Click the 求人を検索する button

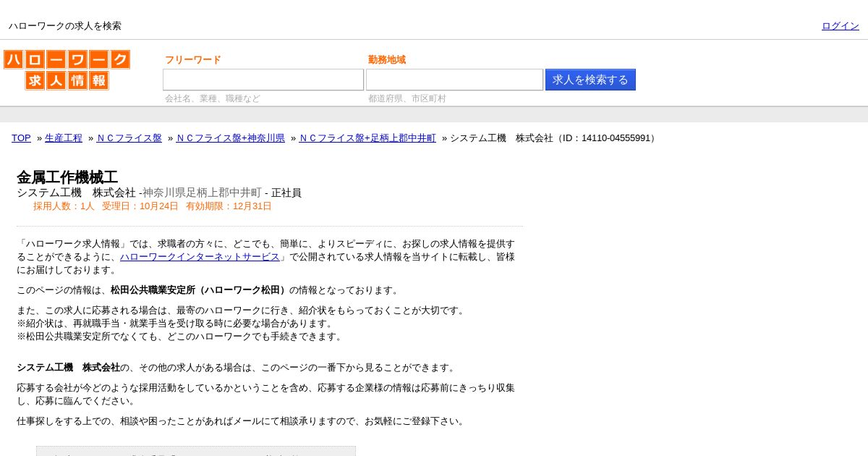(x=590, y=80)
